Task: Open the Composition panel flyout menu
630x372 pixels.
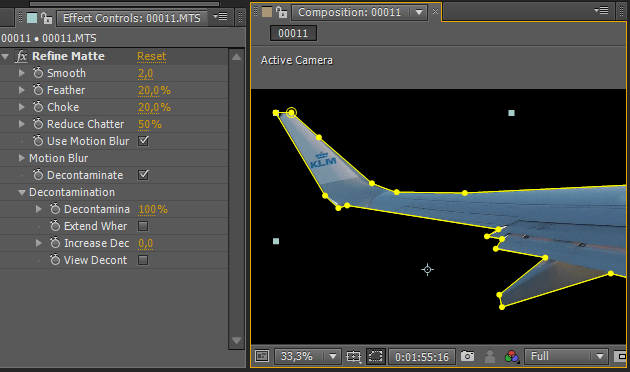Action: (601, 11)
